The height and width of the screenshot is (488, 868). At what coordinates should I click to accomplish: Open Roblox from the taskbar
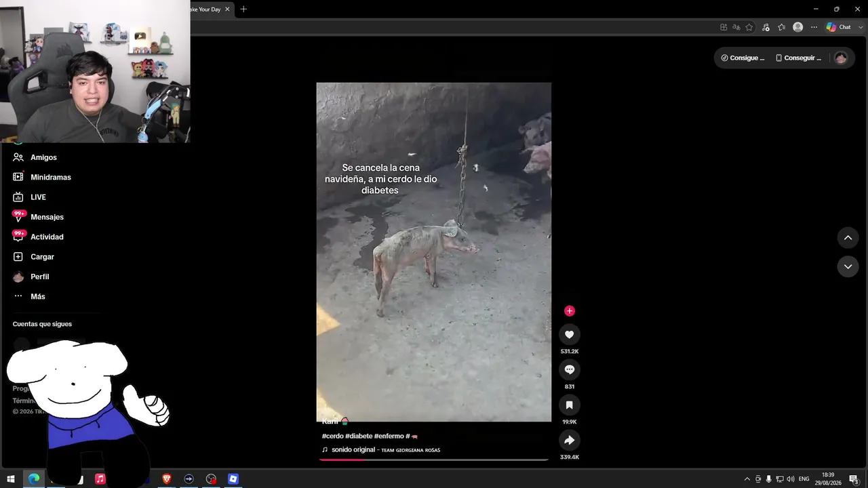[233, 479]
